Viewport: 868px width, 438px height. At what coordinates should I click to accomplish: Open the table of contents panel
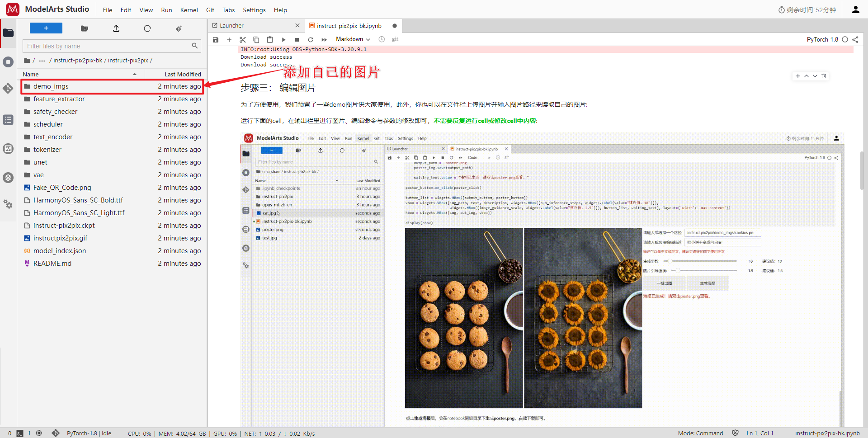(x=8, y=120)
